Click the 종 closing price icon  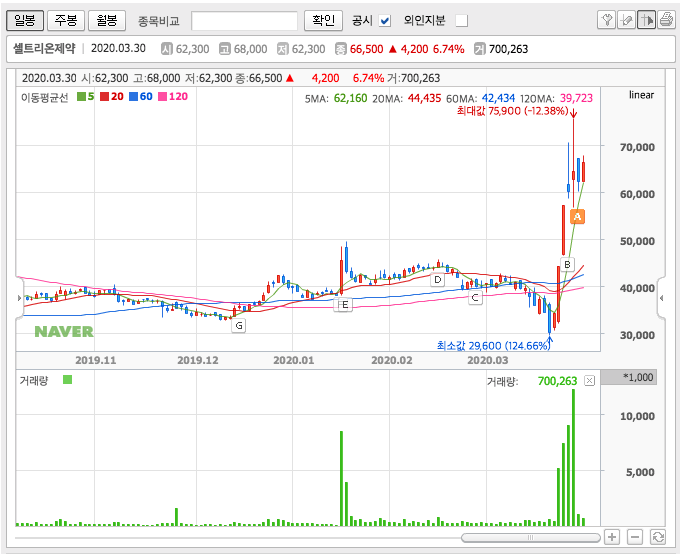coord(341,49)
